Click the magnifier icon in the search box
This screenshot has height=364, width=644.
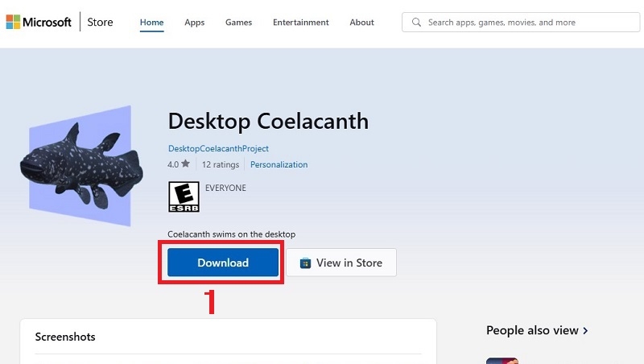pos(416,23)
